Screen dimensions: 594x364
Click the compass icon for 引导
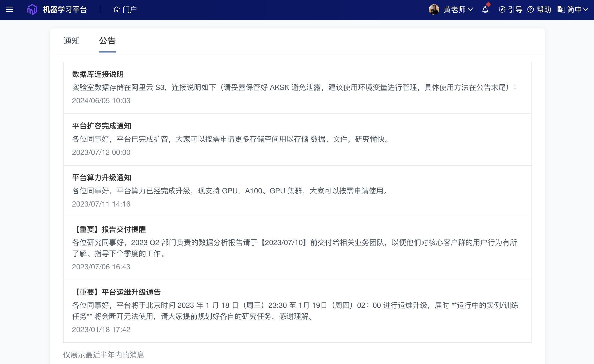click(502, 10)
